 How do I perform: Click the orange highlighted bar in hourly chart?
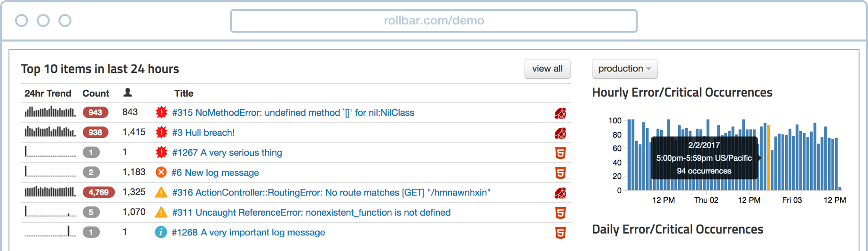click(769, 157)
